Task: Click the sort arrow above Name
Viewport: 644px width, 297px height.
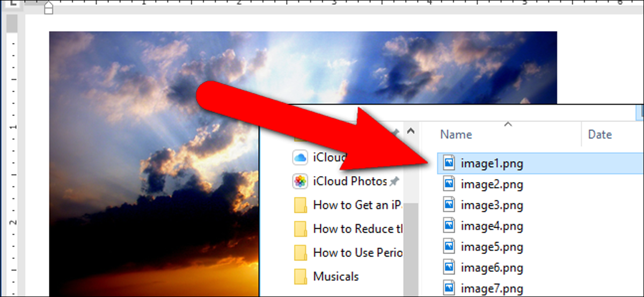Action: 508,125
